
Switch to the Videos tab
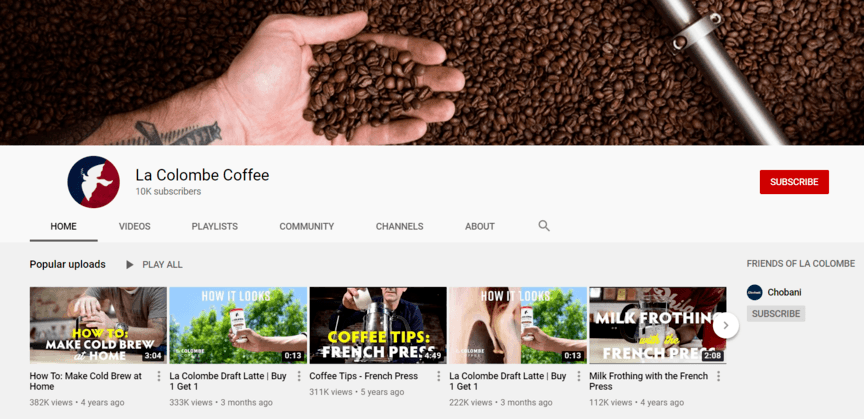[x=135, y=227]
